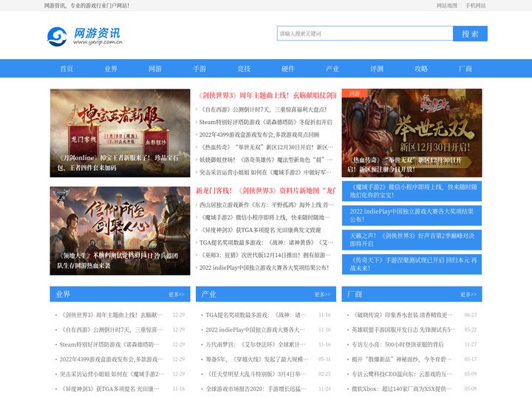Open article TGA提名奖项数最多游戏 in middle list
Viewport: 532px width, 399px height.
click(x=266, y=242)
